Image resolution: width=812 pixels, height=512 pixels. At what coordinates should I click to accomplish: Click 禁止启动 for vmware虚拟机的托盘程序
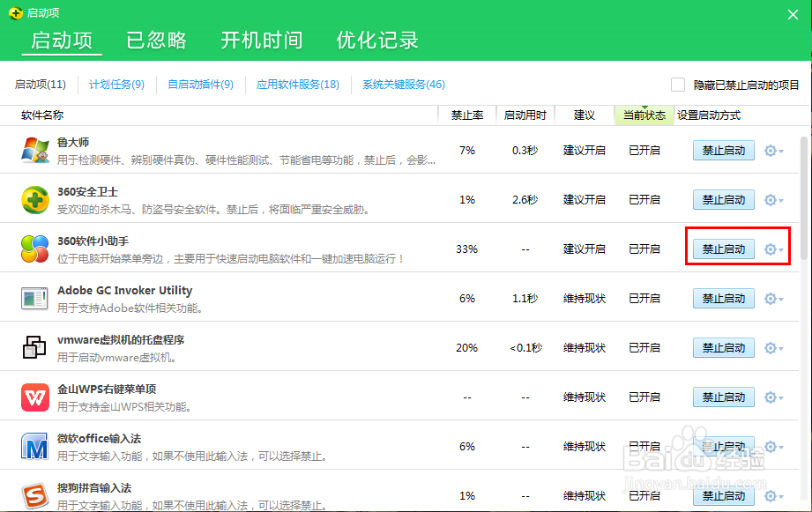pos(723,347)
